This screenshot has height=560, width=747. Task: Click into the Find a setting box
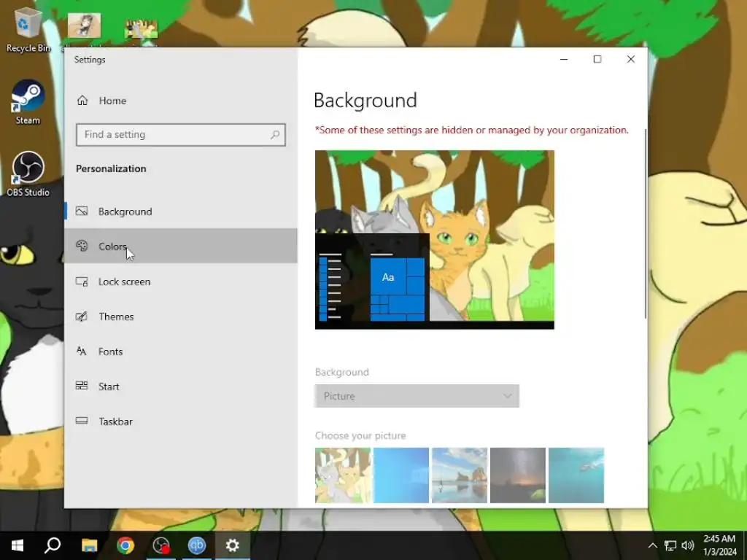click(181, 135)
